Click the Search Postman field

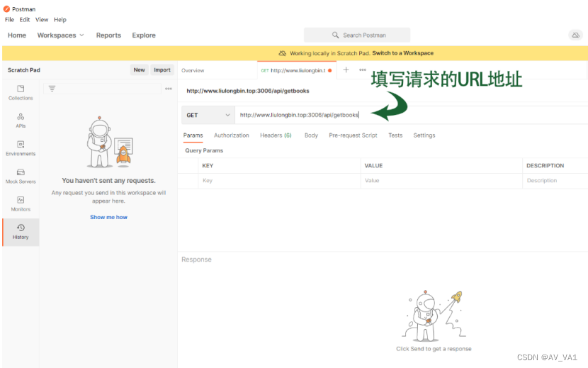[x=357, y=35]
